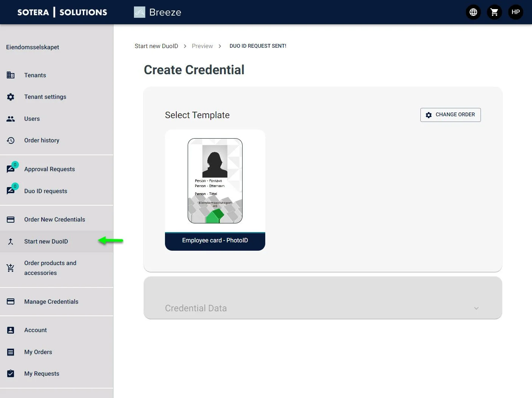Open My Orders menu item
Viewport: 532px width, 398px height.
tap(57, 352)
